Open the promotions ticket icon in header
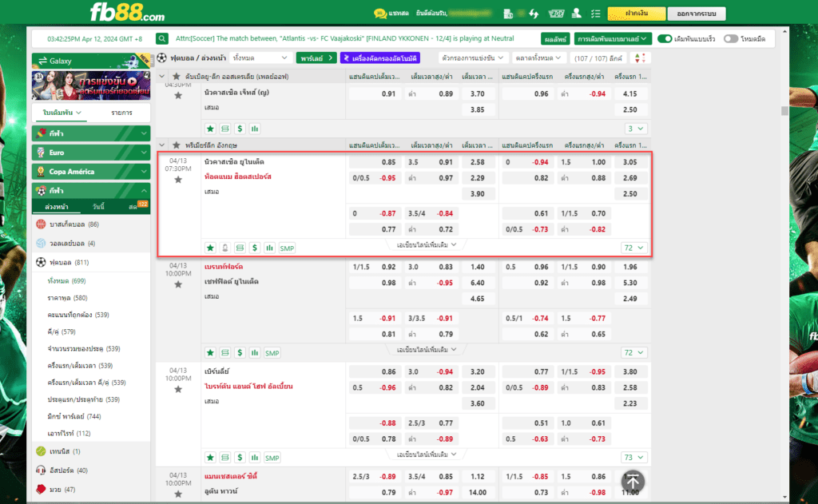Viewport: 818px width, 504px height. [x=556, y=14]
